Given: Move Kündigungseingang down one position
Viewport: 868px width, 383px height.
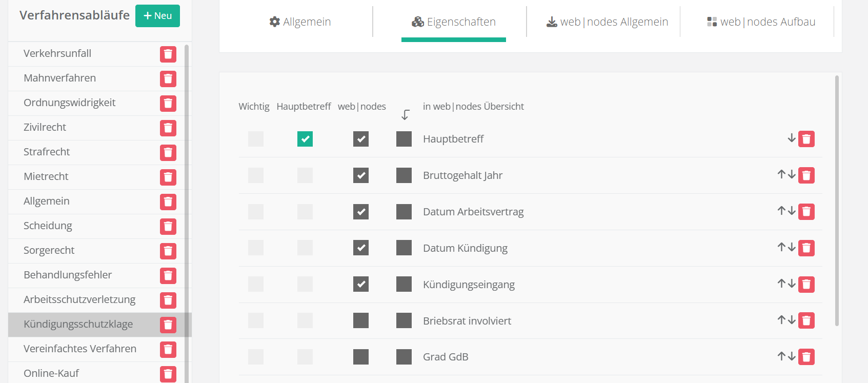Looking at the screenshot, I should click(792, 284).
